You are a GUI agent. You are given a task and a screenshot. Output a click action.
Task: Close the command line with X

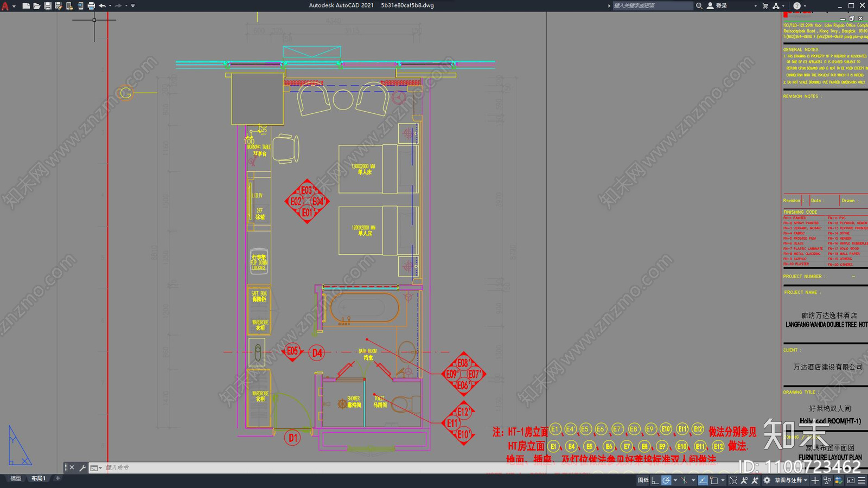click(72, 467)
